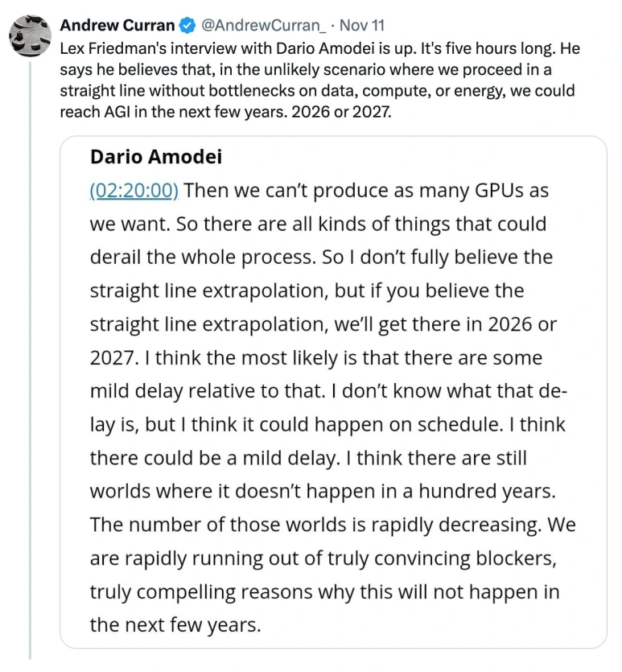Click the bold Dario Amodei heading
This screenshot has width=622, height=672.
pos(156,156)
